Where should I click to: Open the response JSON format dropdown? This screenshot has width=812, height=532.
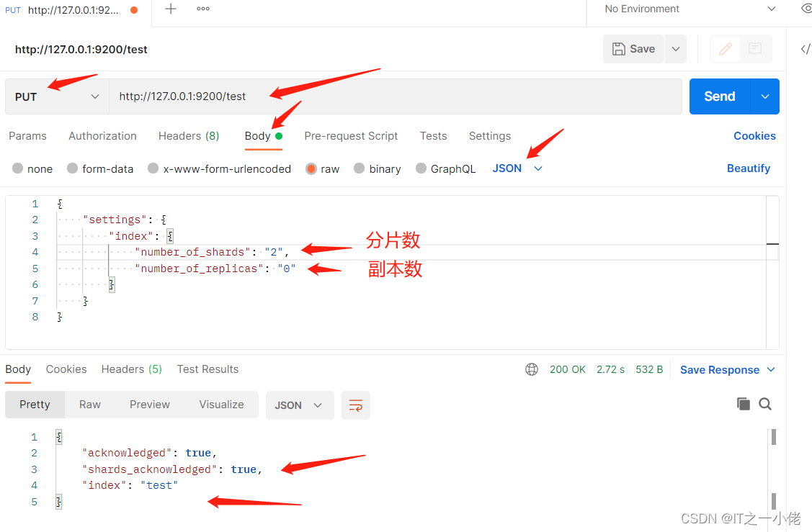(x=299, y=405)
